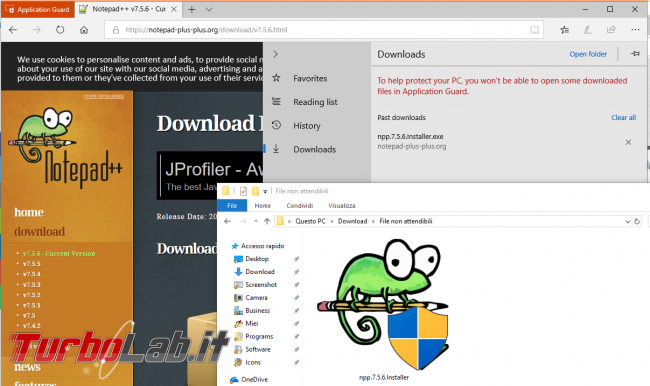Select the Notepad++ v7.5.6 browser tab

128,9
